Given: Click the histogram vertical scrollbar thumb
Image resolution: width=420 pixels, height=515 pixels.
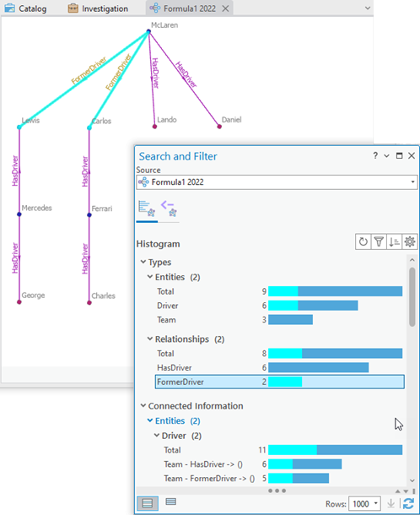Looking at the screenshot, I should (x=412, y=296).
